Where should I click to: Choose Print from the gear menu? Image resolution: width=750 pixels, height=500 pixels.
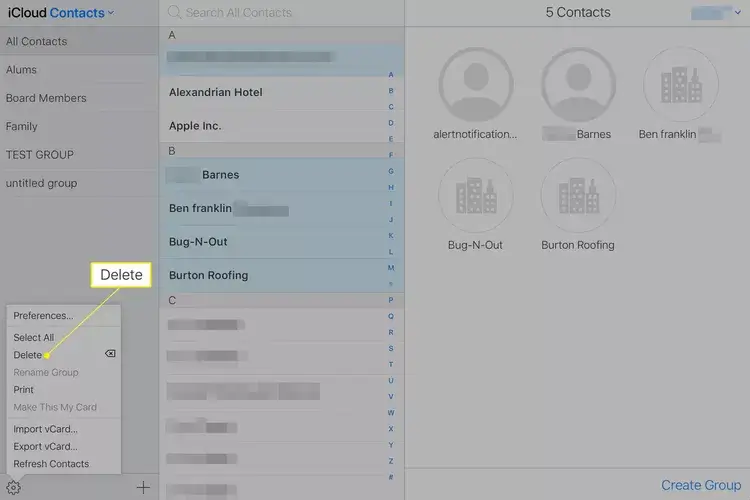(x=23, y=389)
